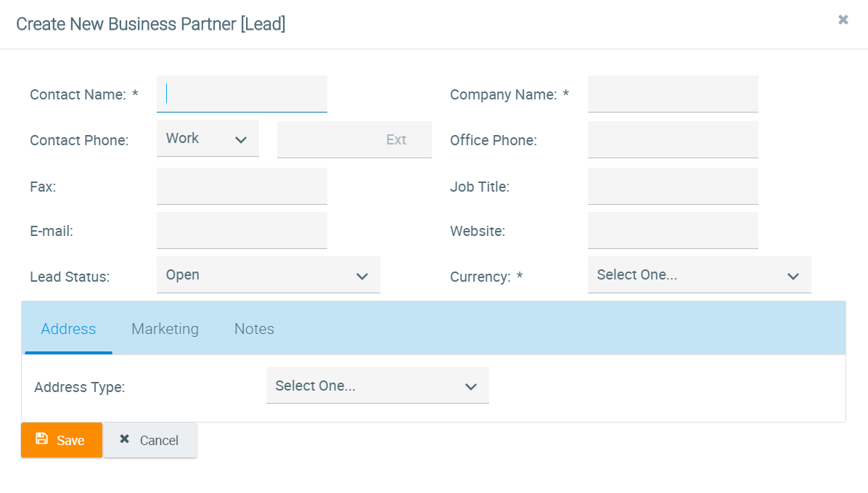Select the Fax input field
The height and width of the screenshot is (493, 868).
(x=242, y=186)
